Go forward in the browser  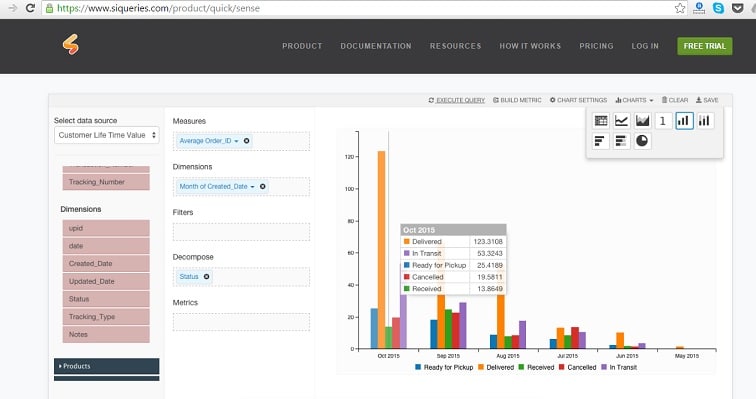13,8
